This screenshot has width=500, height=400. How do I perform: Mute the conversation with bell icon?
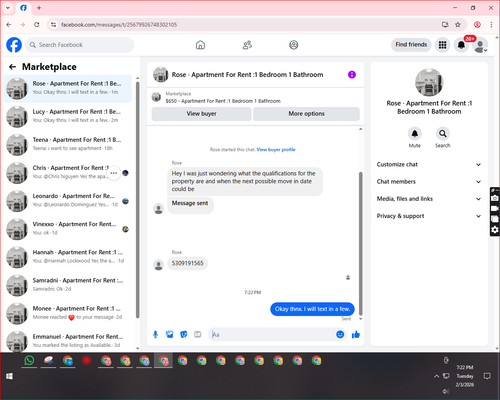[415, 134]
